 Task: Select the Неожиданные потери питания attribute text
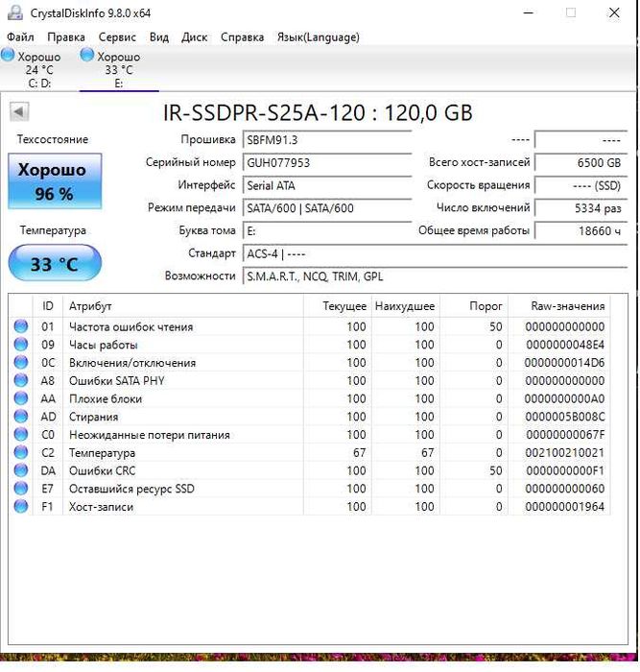(150, 435)
